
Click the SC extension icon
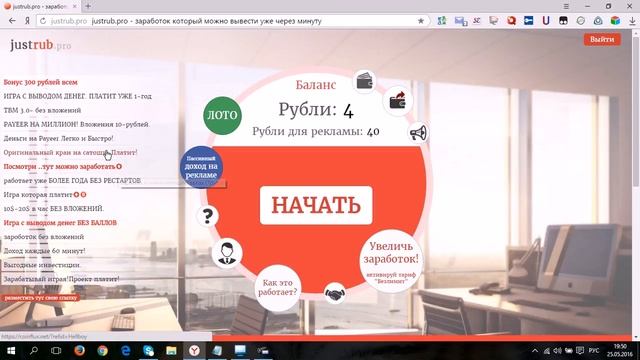[477, 21]
